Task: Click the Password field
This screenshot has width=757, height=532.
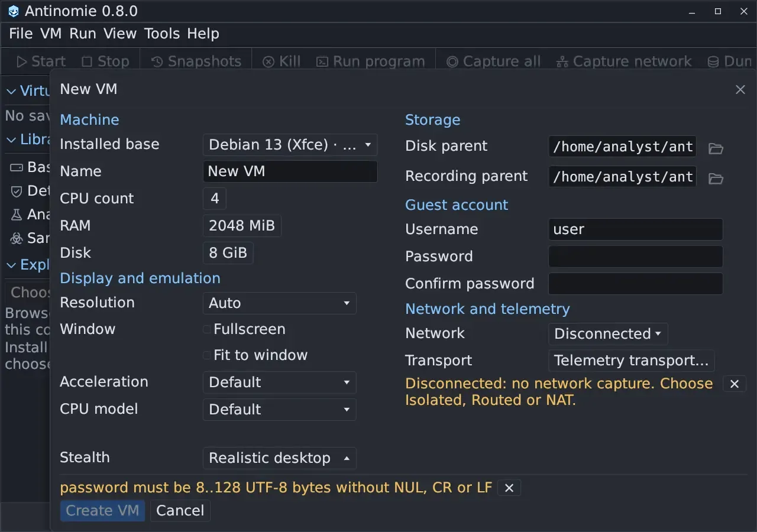Action: pyautogui.click(x=636, y=257)
